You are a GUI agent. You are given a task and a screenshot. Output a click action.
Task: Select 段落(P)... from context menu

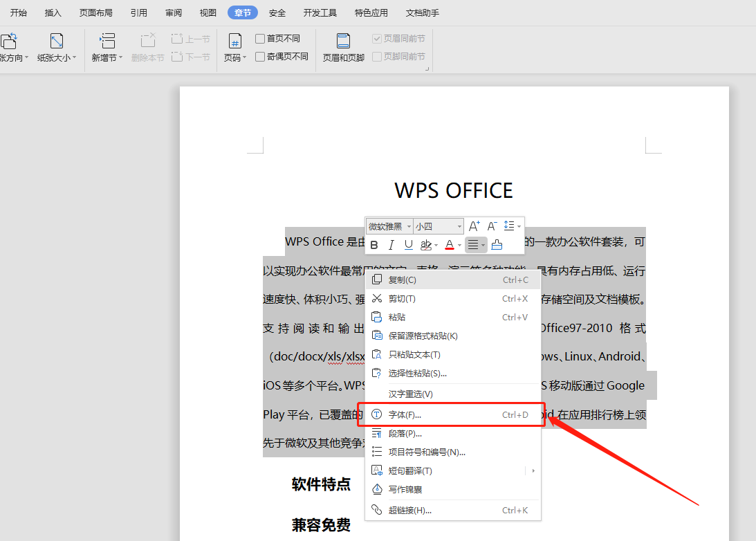coord(405,434)
